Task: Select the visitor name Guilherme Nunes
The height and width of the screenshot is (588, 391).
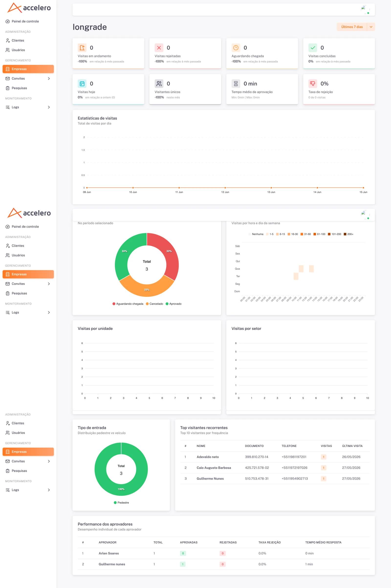Action: click(x=210, y=479)
